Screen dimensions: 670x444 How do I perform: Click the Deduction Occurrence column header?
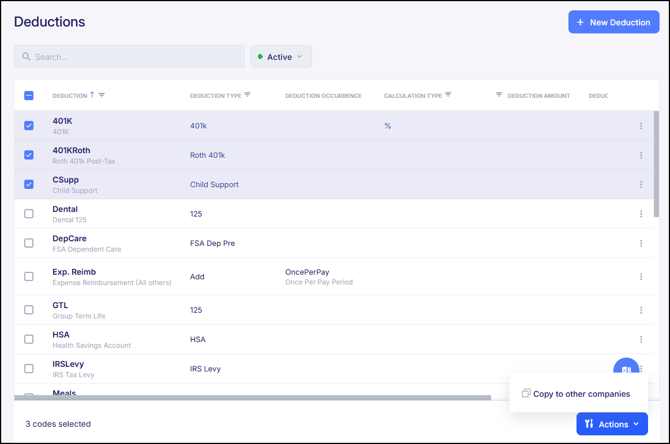point(323,96)
